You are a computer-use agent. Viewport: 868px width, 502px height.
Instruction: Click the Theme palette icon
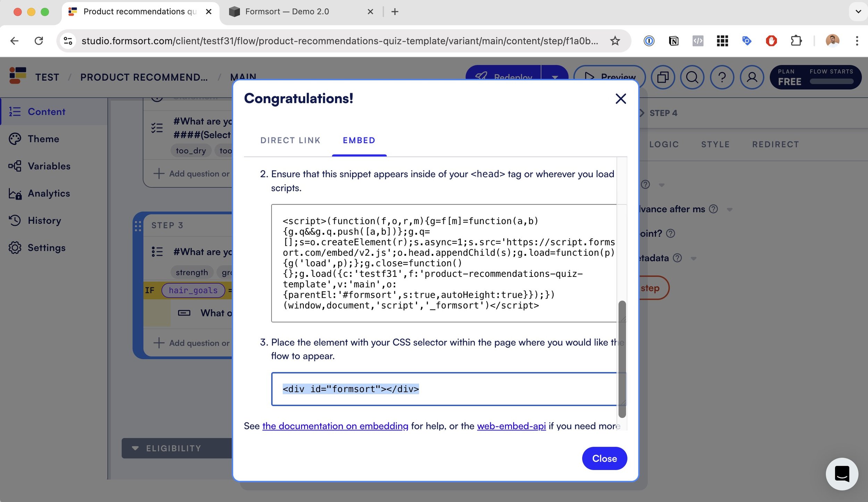click(x=15, y=139)
